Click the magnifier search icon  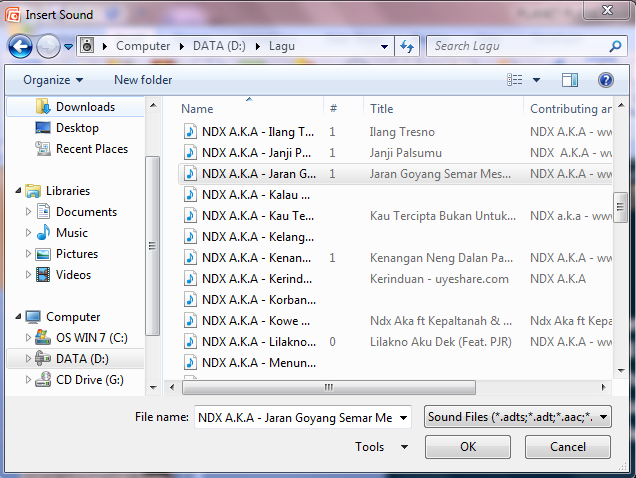[x=615, y=46]
